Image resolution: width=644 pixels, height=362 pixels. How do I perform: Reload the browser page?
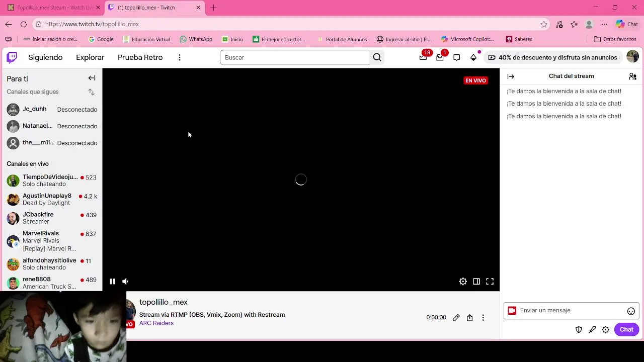click(x=24, y=24)
